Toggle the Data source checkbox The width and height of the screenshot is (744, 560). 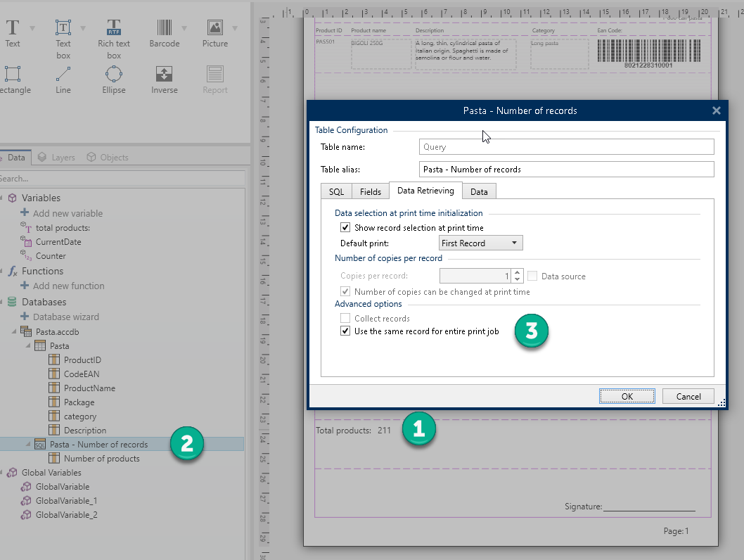coord(533,276)
